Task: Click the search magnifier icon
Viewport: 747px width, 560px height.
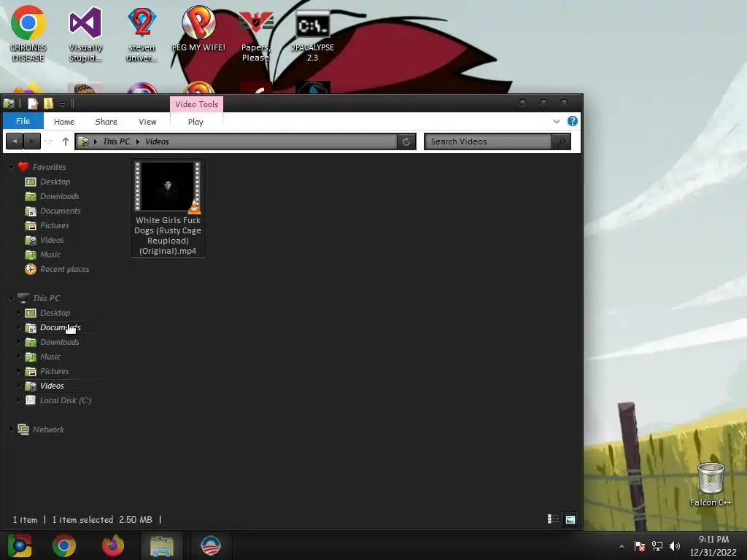Action: coord(561,141)
